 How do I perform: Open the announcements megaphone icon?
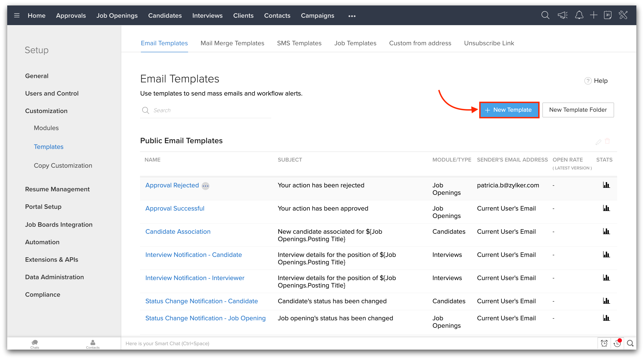(562, 16)
